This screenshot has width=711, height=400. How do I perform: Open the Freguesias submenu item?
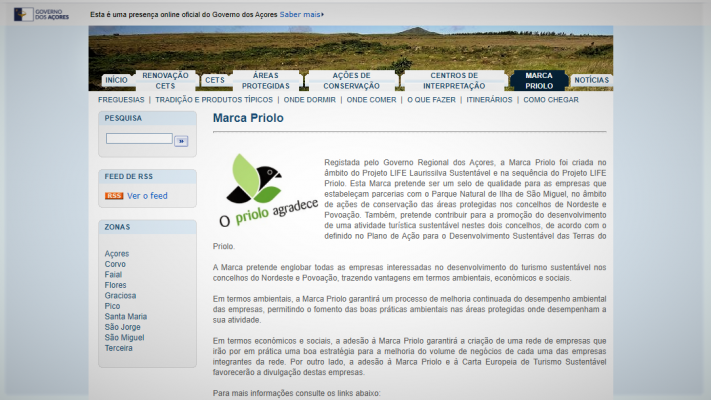[x=121, y=100]
